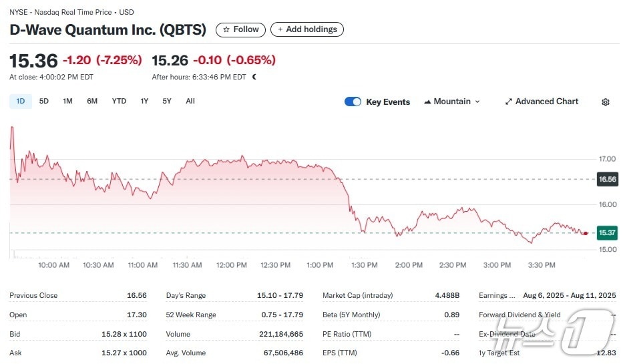This screenshot has height=364, width=623.
Task: Toggle the Key Events switch
Action: pyautogui.click(x=353, y=102)
